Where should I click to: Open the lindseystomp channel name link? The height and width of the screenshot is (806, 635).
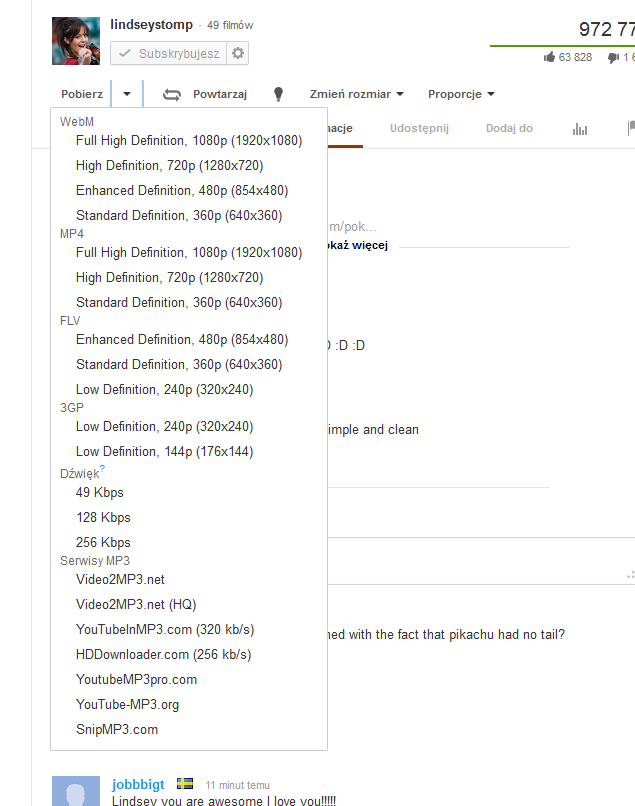151,25
